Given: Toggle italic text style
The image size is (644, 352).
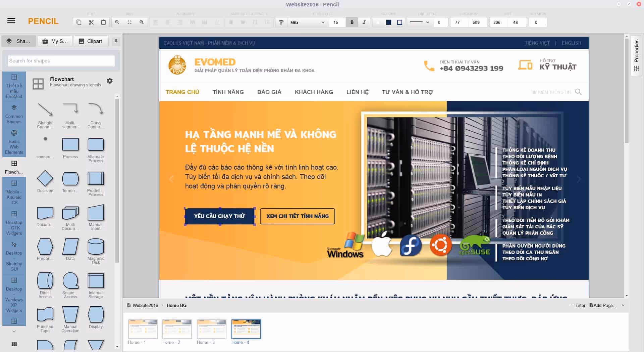Looking at the screenshot, I should point(364,22).
